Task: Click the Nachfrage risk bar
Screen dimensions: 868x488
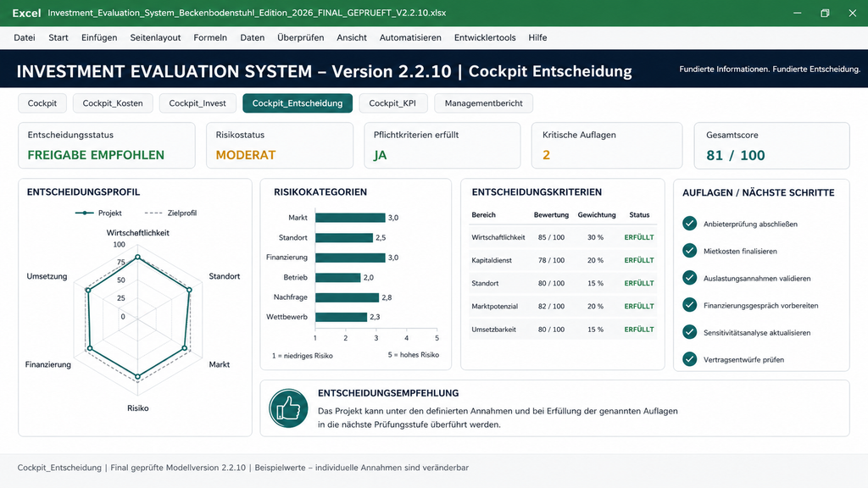Action: click(347, 297)
